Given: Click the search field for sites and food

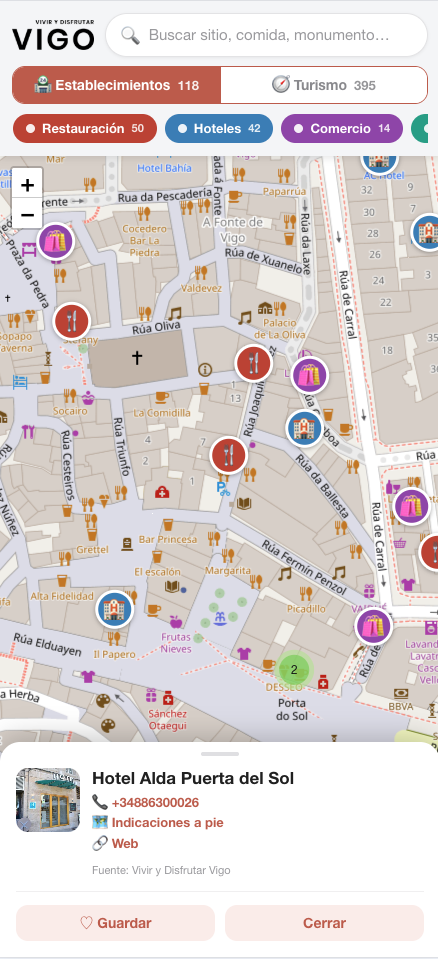Looking at the screenshot, I should (x=266, y=35).
